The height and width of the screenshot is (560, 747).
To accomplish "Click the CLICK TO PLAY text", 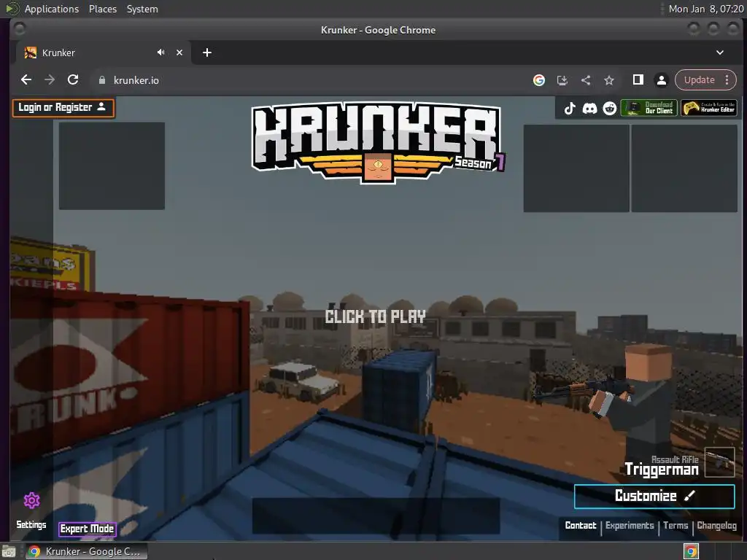I will 375,316.
